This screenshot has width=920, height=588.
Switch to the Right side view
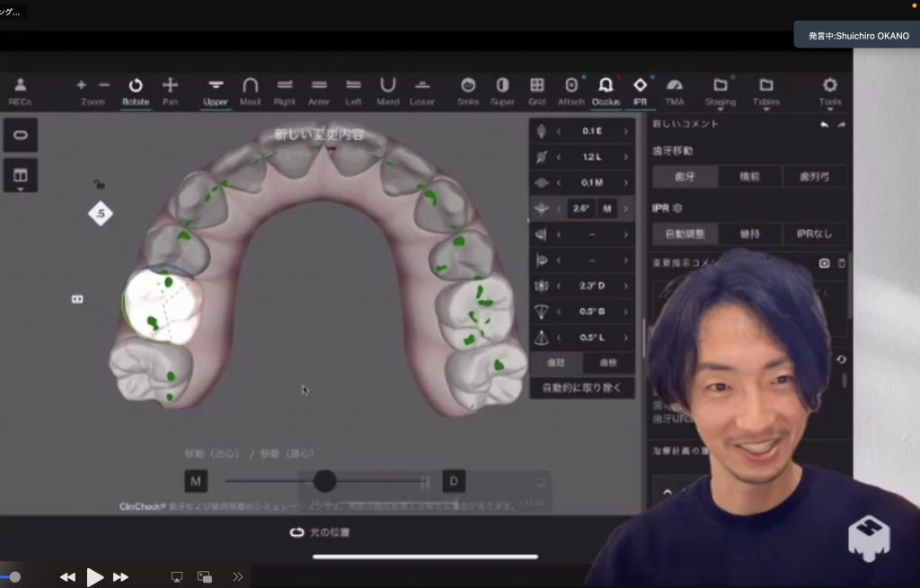click(285, 92)
